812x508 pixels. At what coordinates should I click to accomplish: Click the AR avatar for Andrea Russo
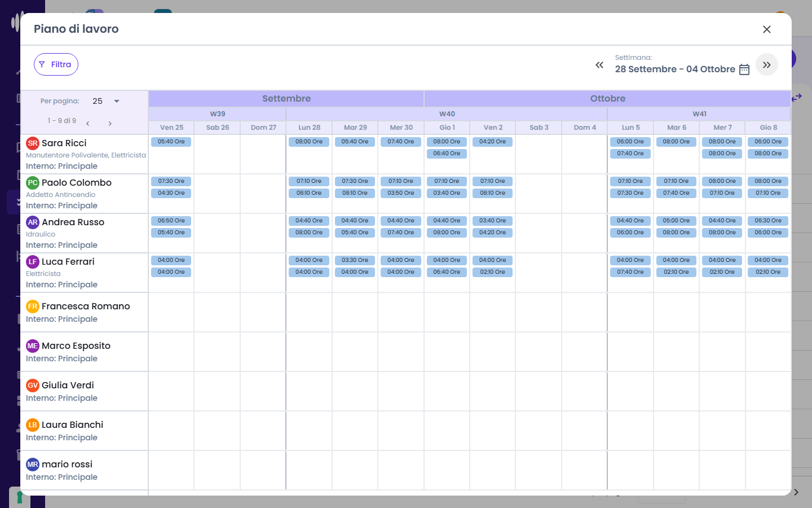pyautogui.click(x=33, y=222)
